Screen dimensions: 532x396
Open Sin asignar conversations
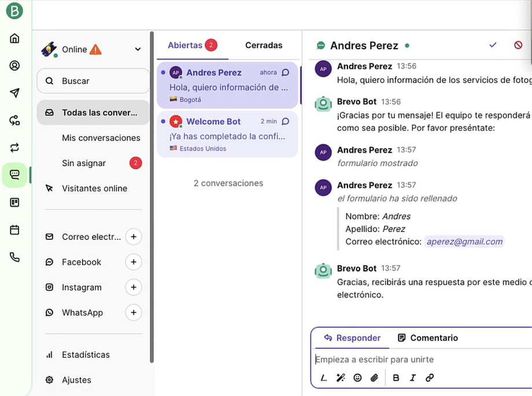(x=93, y=163)
